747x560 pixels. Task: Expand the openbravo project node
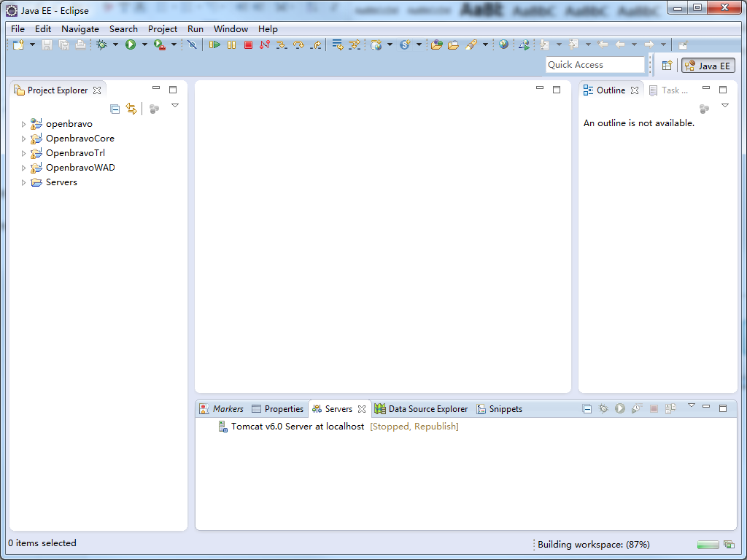coord(23,124)
